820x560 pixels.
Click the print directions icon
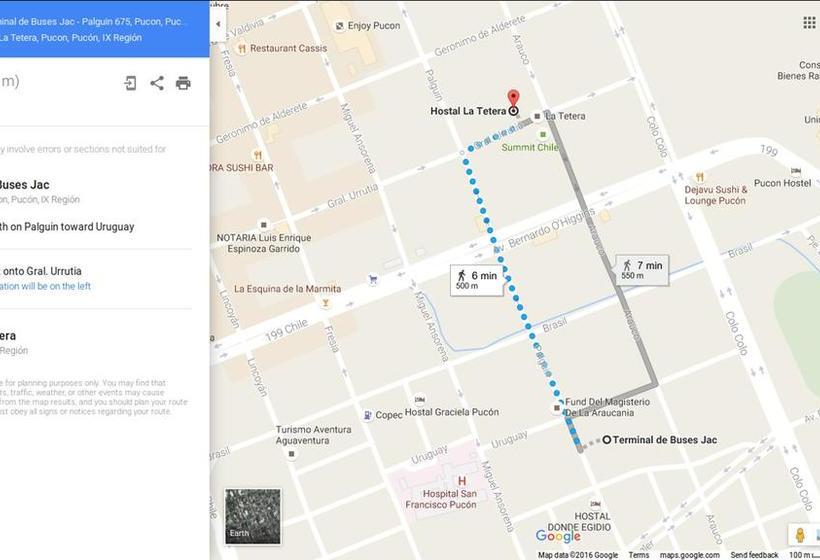click(183, 83)
